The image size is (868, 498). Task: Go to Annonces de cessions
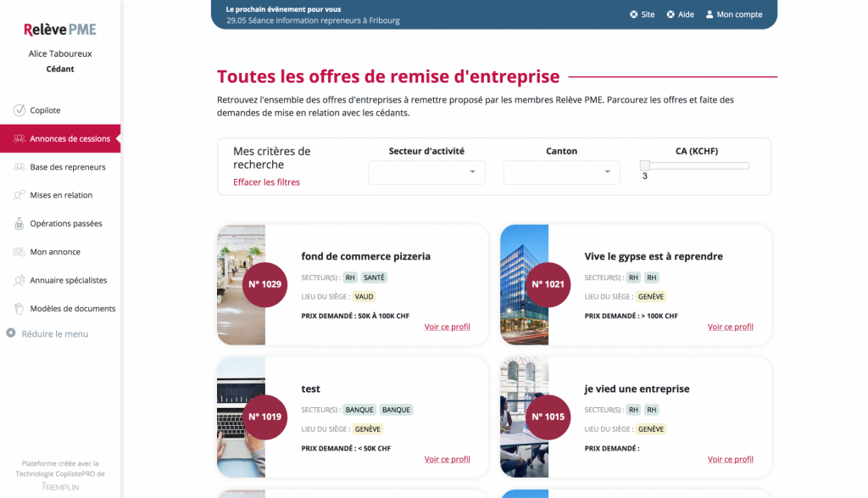click(x=60, y=138)
